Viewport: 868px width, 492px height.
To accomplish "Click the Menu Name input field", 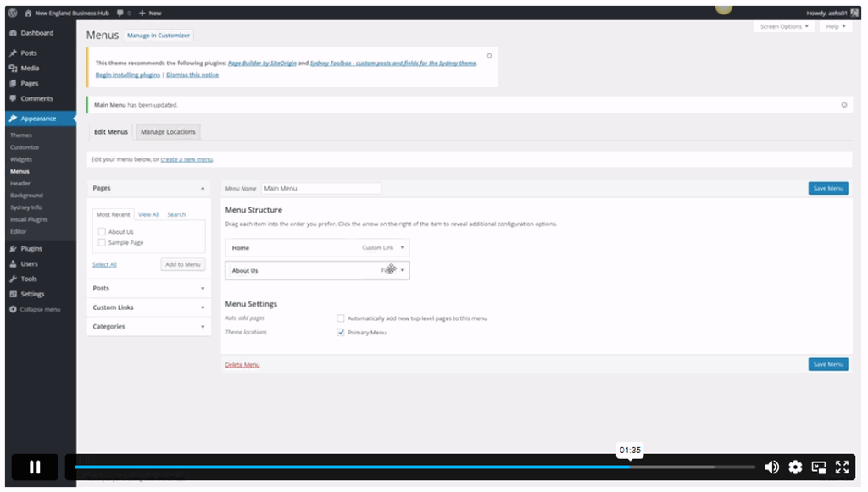I will 321,189.
